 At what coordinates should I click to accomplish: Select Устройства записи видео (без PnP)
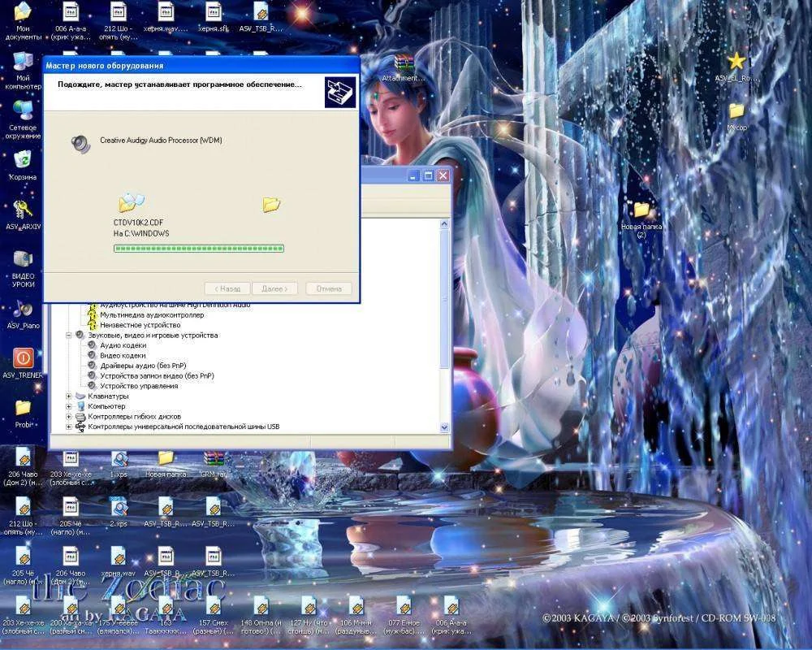tap(157, 376)
